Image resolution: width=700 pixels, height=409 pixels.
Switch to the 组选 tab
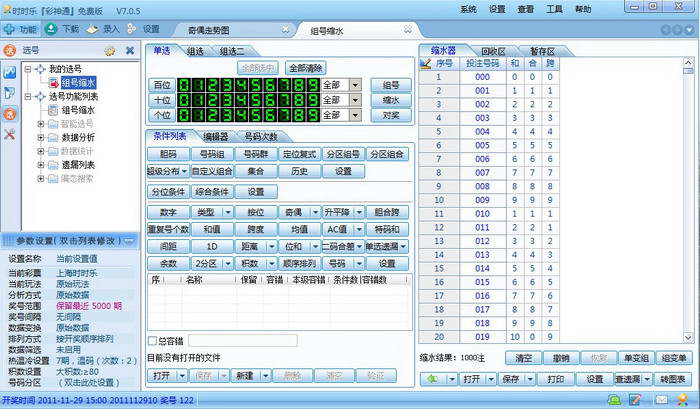(195, 51)
